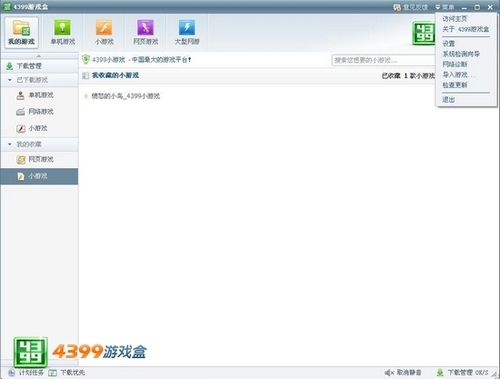Click the muted speaker icon
The width and height of the screenshot is (500, 379).
(389, 373)
